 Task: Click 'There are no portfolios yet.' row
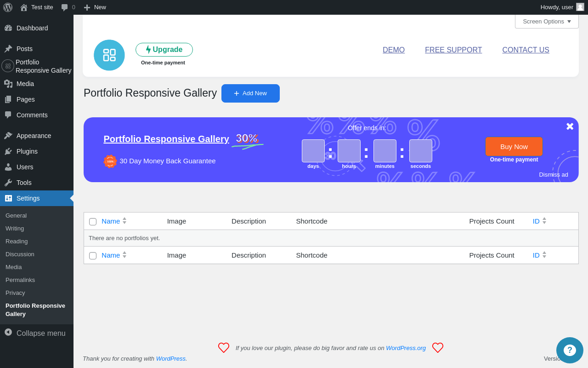(x=331, y=238)
